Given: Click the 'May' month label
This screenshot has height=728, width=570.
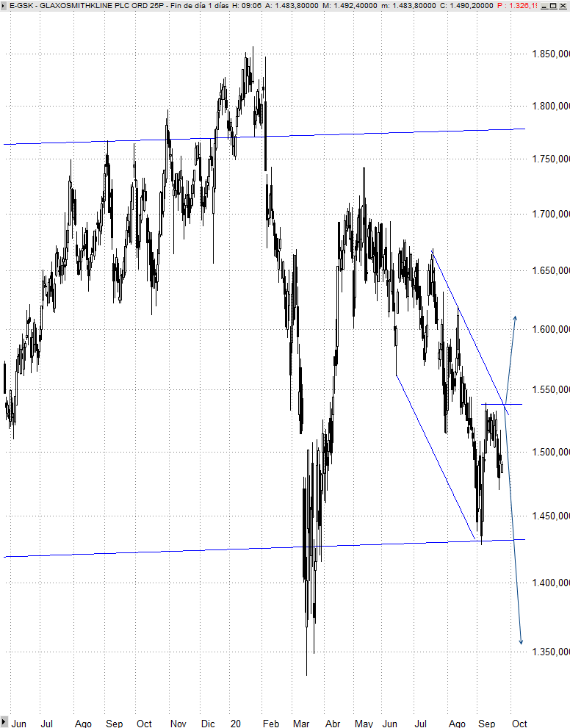Looking at the screenshot, I should tap(364, 723).
